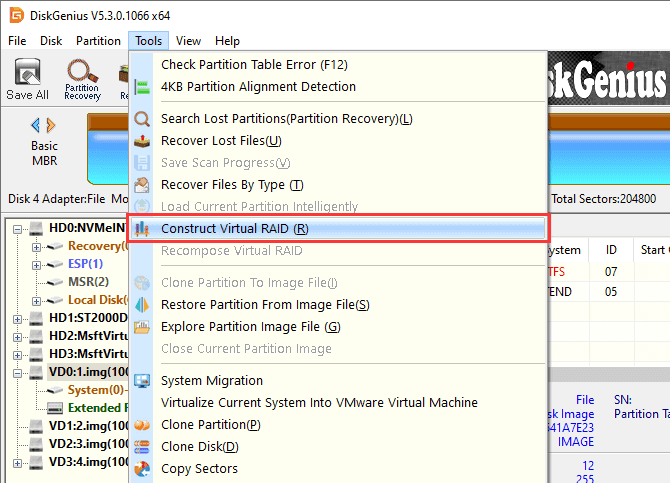Click the Construct Virtual RAID icon
This screenshot has width=670, height=483.
point(142,229)
